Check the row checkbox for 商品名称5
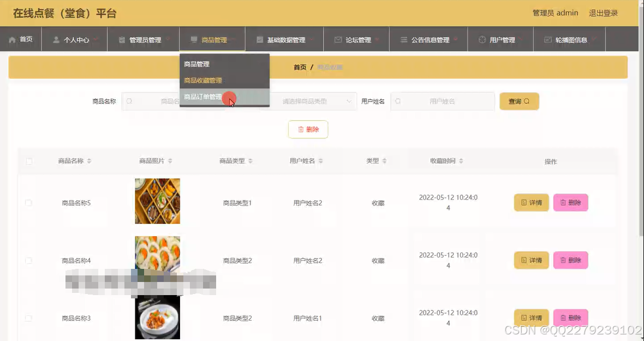644x341 pixels. click(28, 202)
